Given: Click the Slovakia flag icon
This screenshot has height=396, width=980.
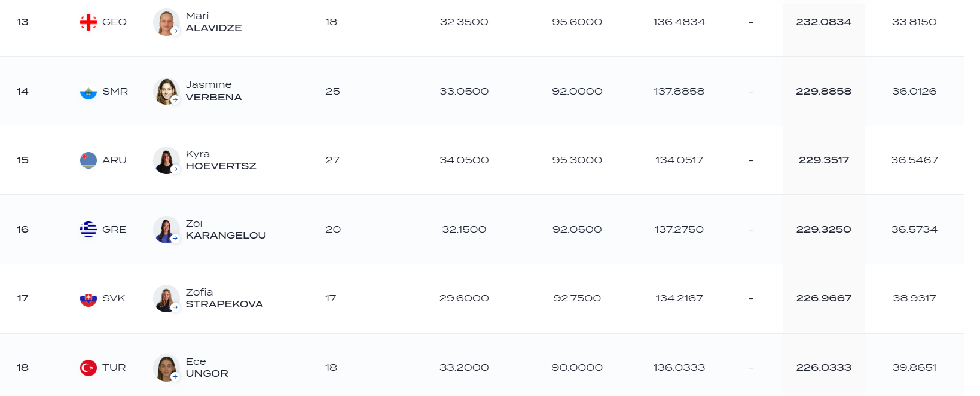Looking at the screenshot, I should [x=88, y=298].
